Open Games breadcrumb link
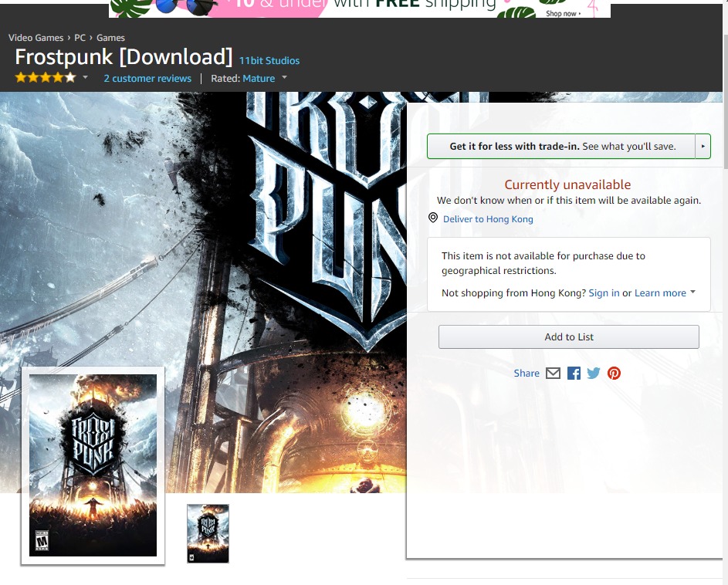This screenshot has width=728, height=585. (110, 38)
